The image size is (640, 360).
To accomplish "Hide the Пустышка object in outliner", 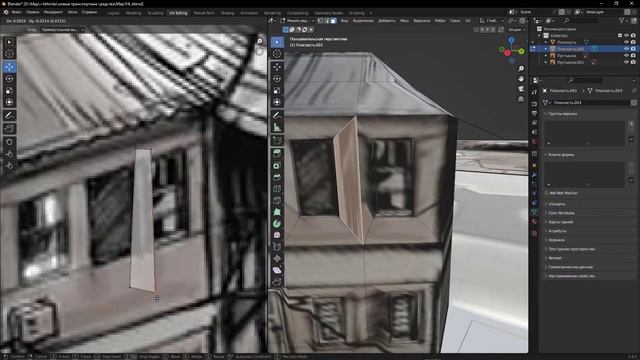I will click(x=626, y=56).
